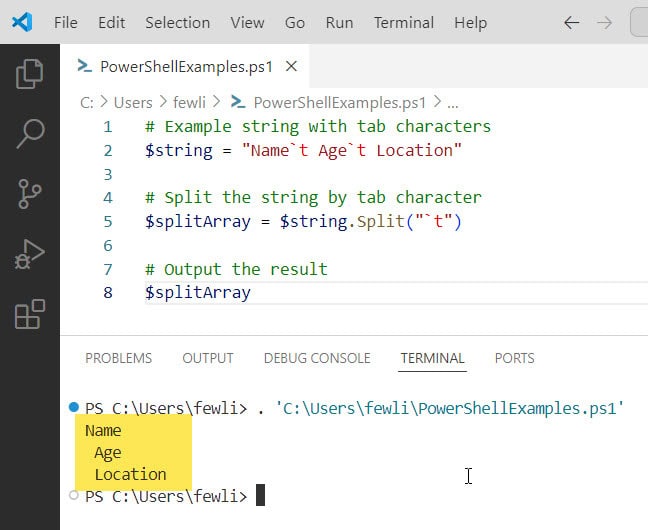Open the Run menu
This screenshot has width=648, height=530.
point(339,23)
